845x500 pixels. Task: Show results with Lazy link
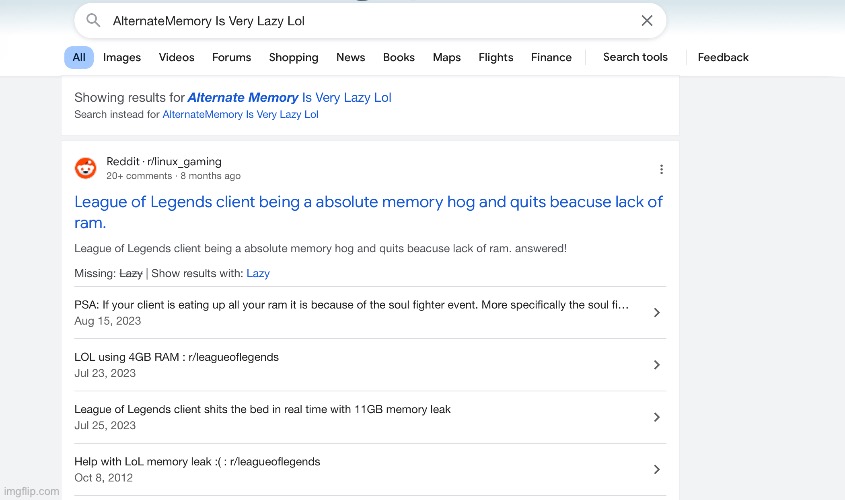click(x=258, y=273)
